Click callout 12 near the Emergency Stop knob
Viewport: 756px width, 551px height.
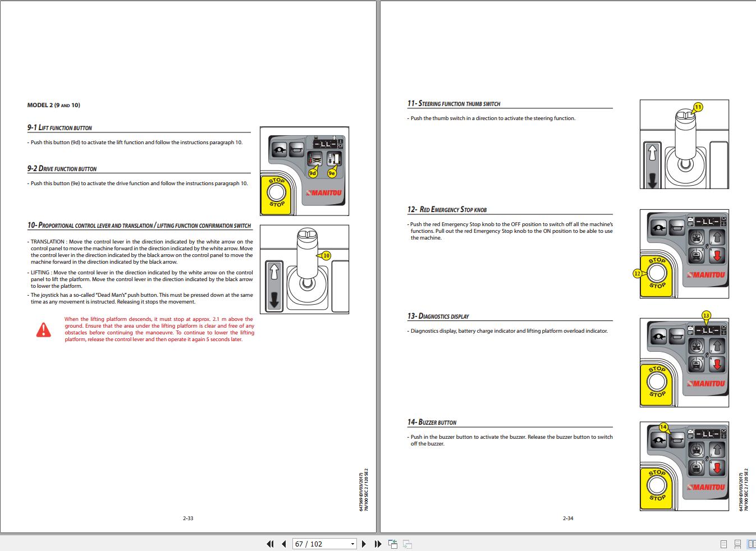[638, 273]
